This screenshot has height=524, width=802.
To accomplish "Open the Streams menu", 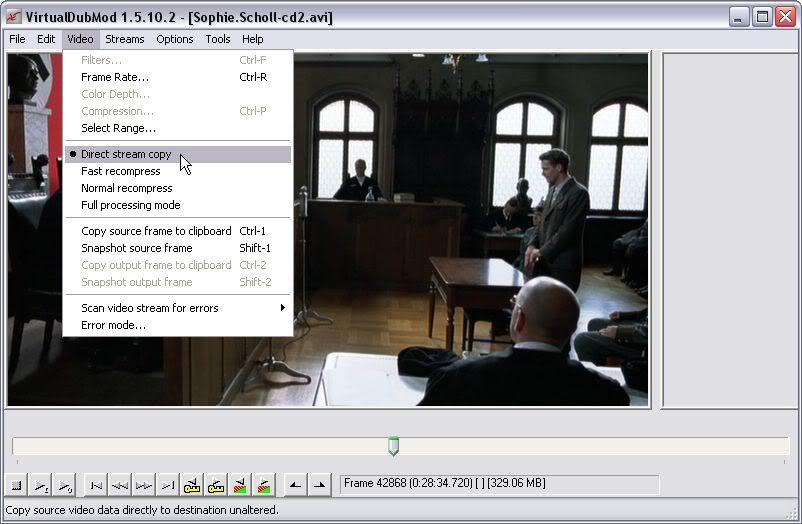I will 125,39.
